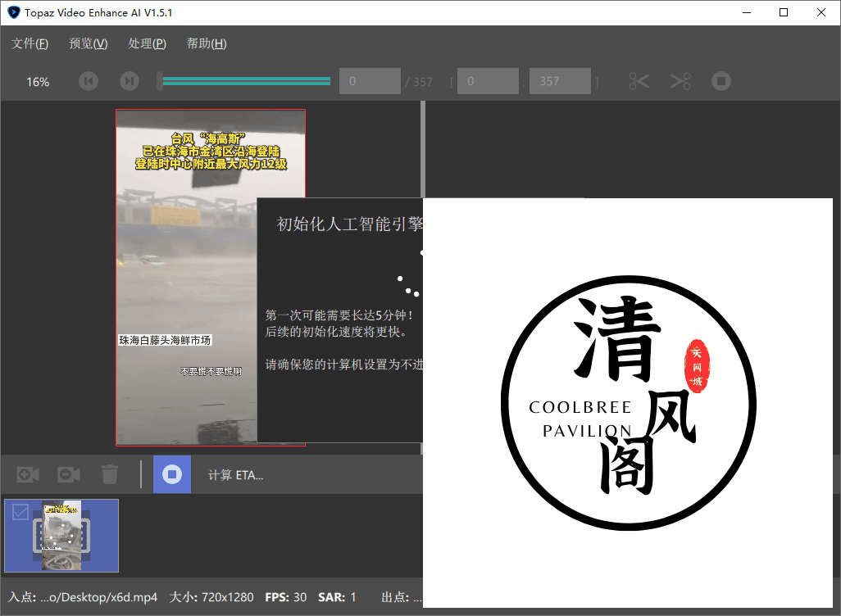Screen dimensions: 841x616
Task: Step to the next frame
Action: (130, 81)
